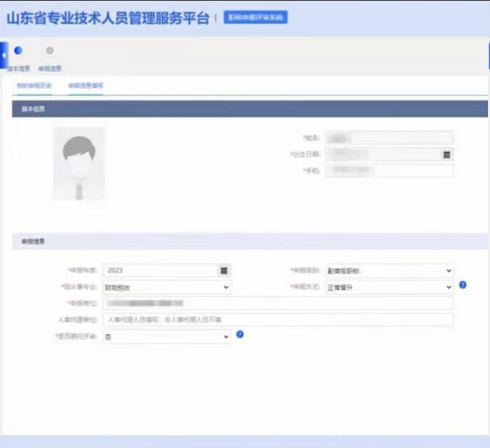Click into the 出生日期 birth date field
This screenshot has height=448, width=490.
[x=389, y=154]
